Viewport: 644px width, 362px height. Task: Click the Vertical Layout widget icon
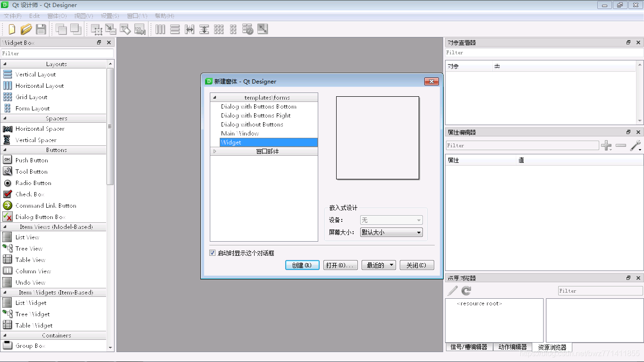tap(8, 74)
